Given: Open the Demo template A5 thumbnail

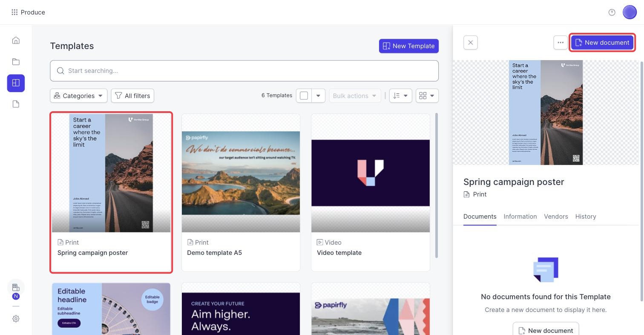Looking at the screenshot, I should [x=241, y=173].
